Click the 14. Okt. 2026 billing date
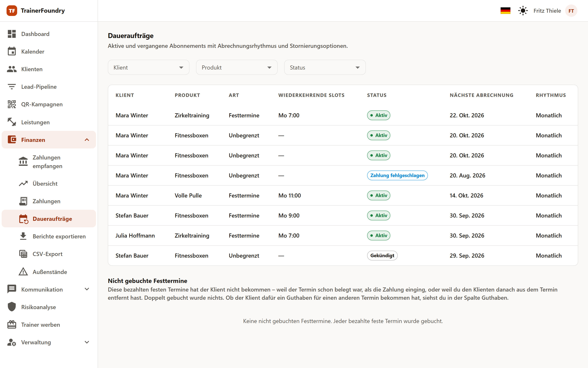The width and height of the screenshot is (588, 368). 466,195
